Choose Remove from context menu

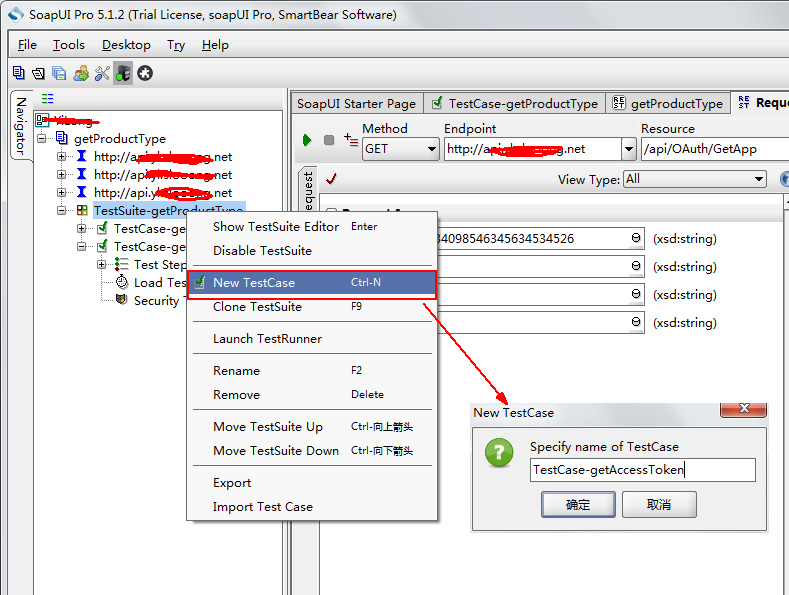click(x=312, y=395)
